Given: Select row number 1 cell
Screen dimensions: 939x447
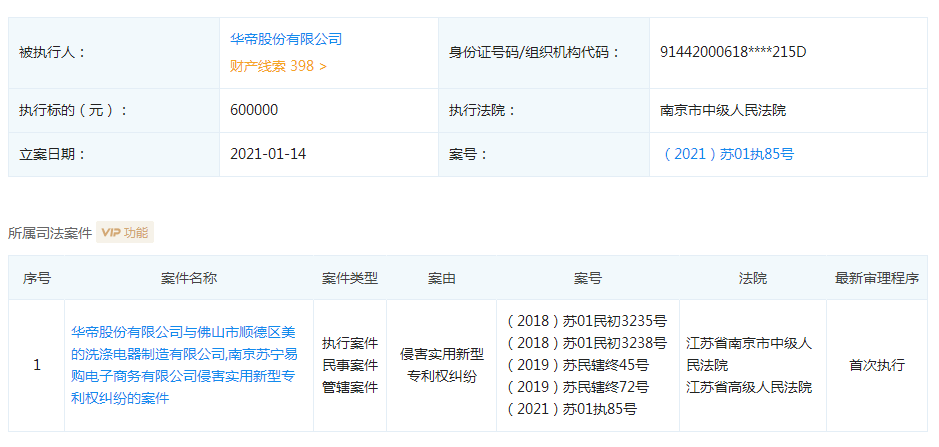Looking at the screenshot, I should click(37, 365).
